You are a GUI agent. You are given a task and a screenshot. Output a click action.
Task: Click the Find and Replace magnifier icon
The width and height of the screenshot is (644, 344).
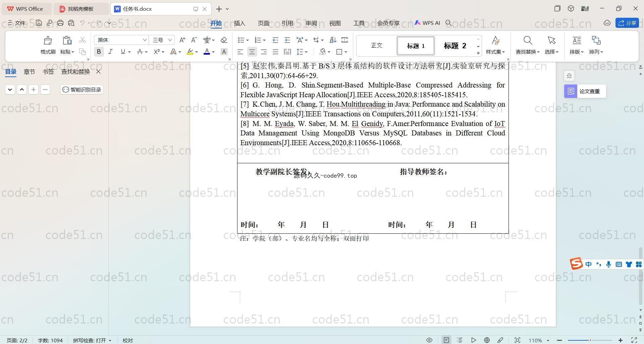528,41
